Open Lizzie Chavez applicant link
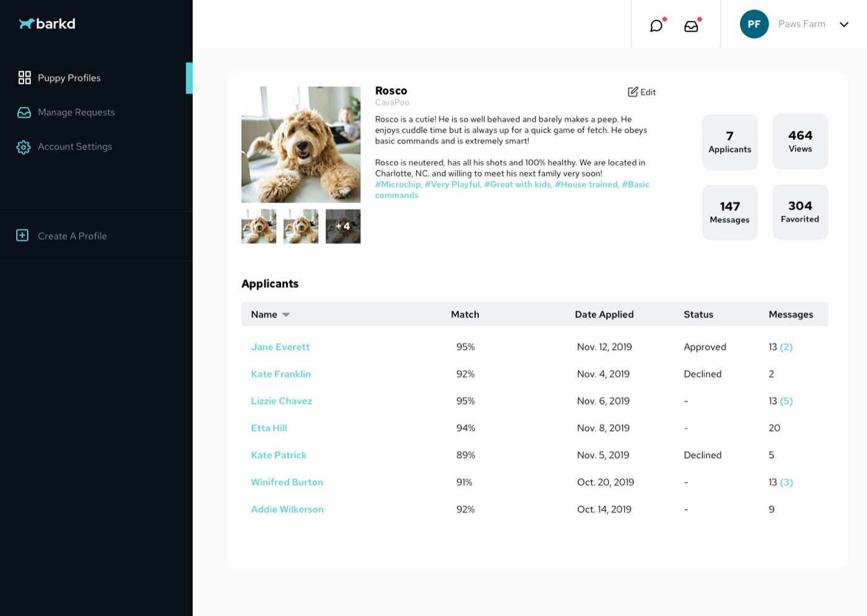This screenshot has height=616, width=867. pyautogui.click(x=281, y=401)
